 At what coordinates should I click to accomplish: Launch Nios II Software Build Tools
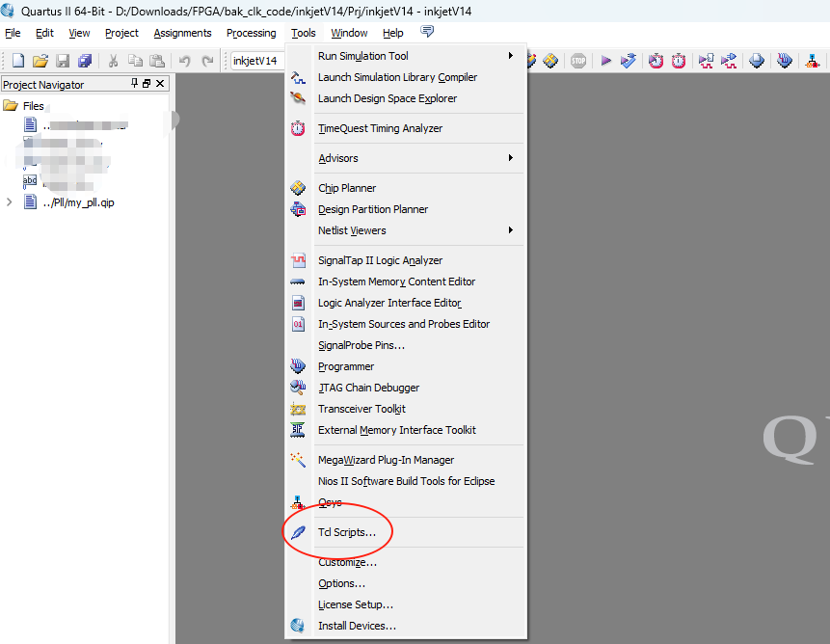[406, 481]
